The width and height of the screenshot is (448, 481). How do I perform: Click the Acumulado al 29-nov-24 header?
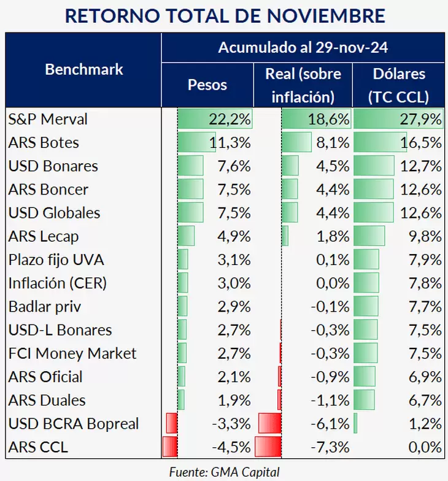click(x=303, y=48)
